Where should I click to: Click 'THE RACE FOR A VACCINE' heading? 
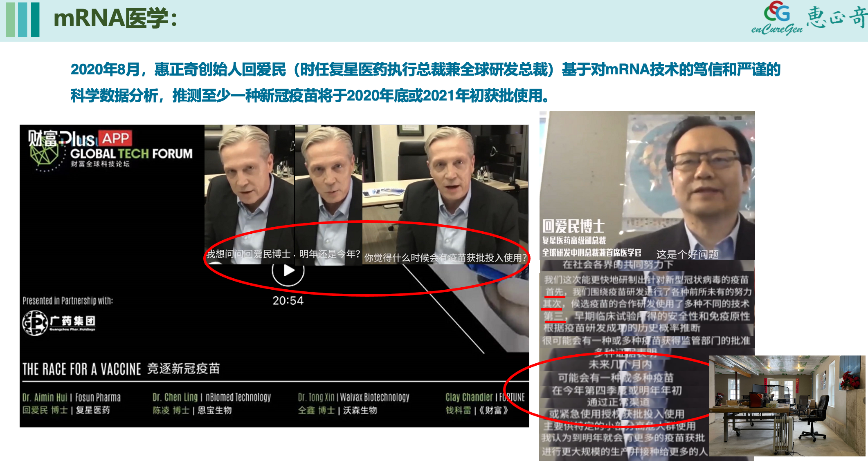(81, 369)
